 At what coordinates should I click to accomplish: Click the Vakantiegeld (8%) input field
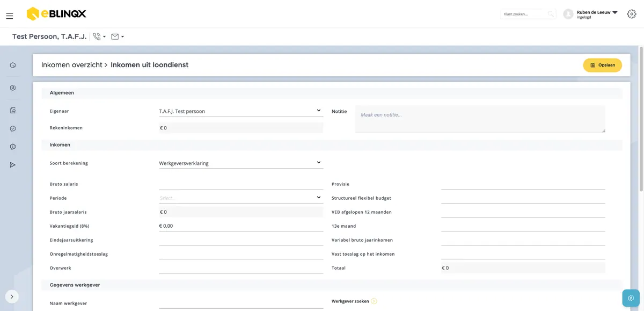click(x=241, y=226)
